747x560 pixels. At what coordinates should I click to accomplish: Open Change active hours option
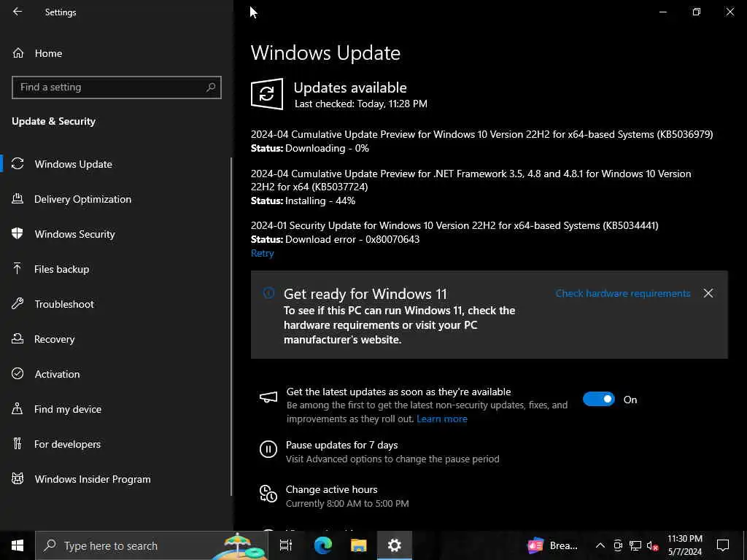(x=332, y=489)
